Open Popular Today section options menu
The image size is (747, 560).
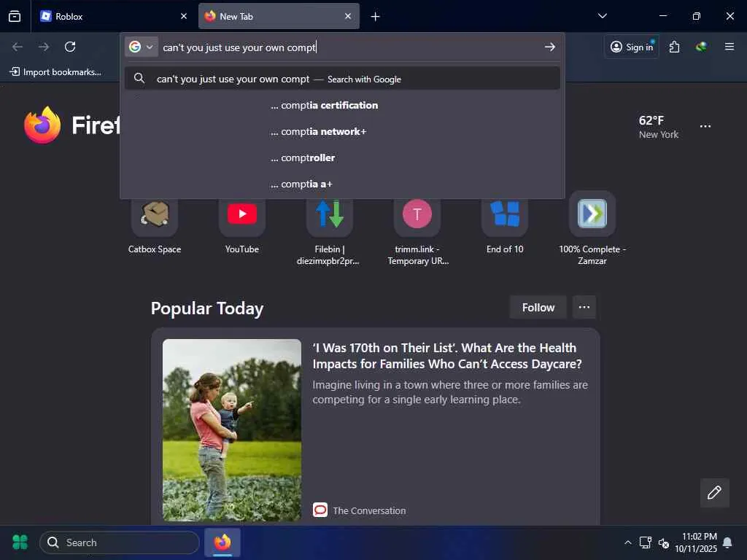tap(584, 307)
